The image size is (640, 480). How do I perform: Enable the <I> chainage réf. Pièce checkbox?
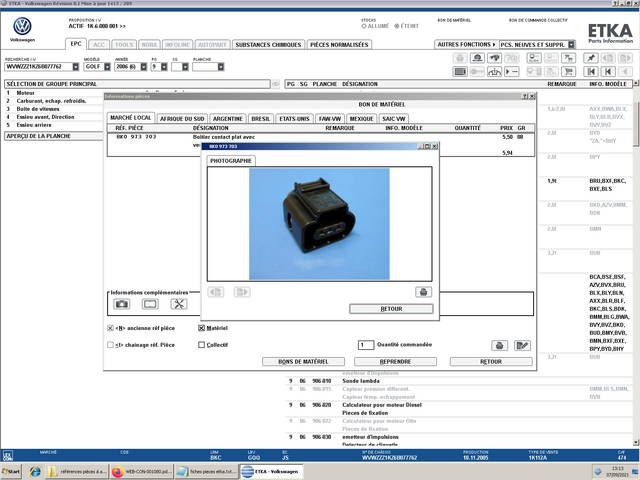tap(110, 345)
